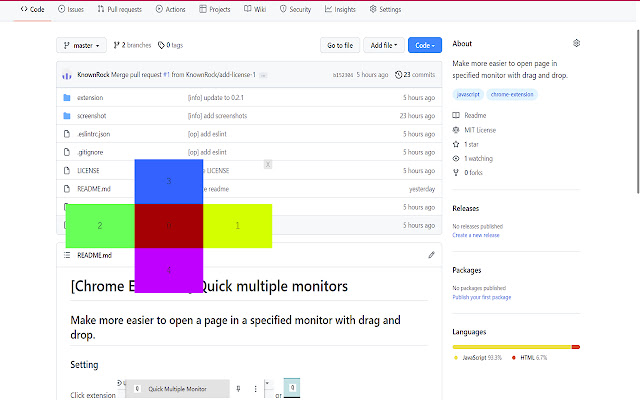
Task: View the 2 branches link
Action: click(132, 45)
